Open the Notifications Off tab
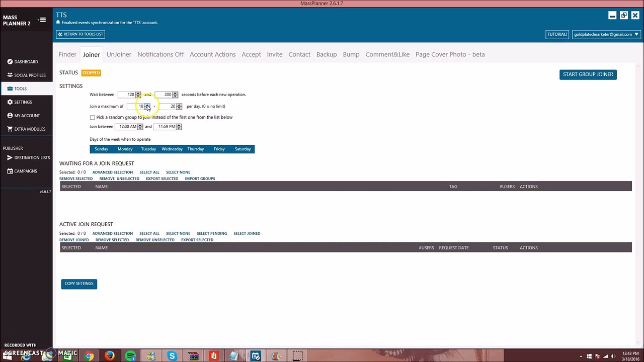This screenshot has width=644, height=362. tap(160, 54)
